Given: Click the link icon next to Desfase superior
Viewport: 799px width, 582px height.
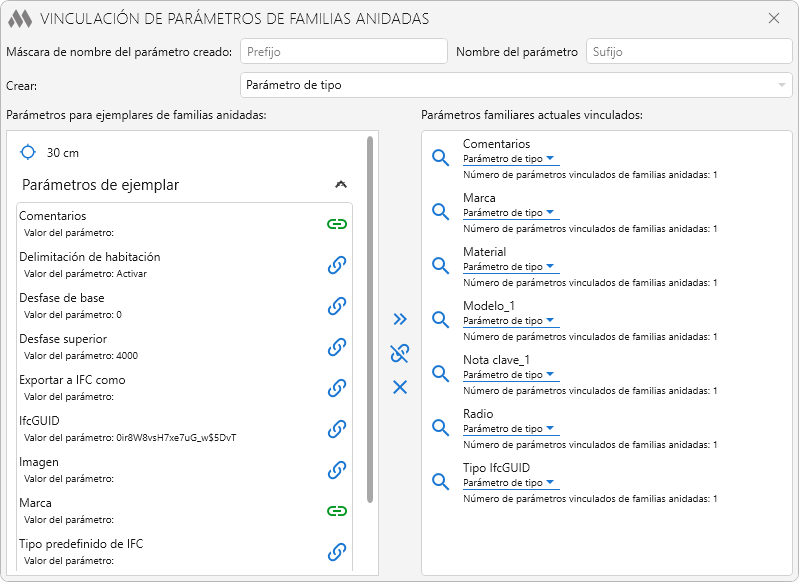Looking at the screenshot, I should 337,347.
